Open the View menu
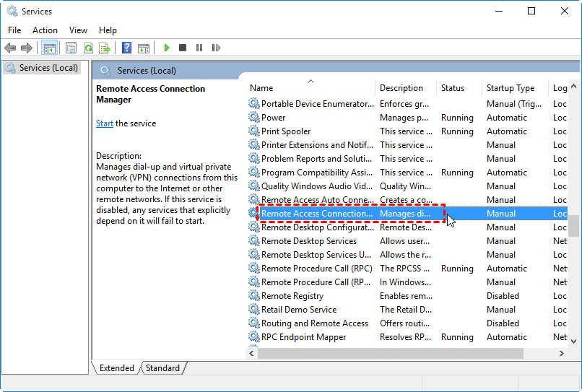 (78, 30)
